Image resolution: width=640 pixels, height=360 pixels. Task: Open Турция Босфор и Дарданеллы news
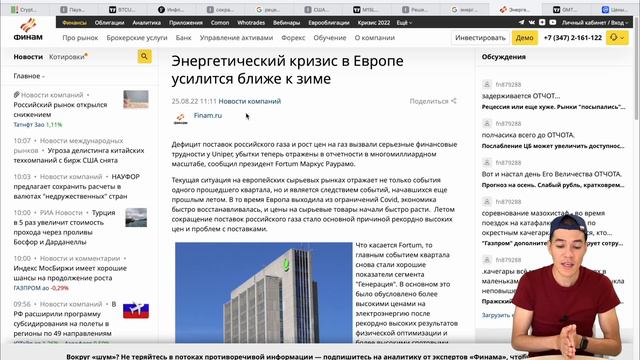(64, 227)
